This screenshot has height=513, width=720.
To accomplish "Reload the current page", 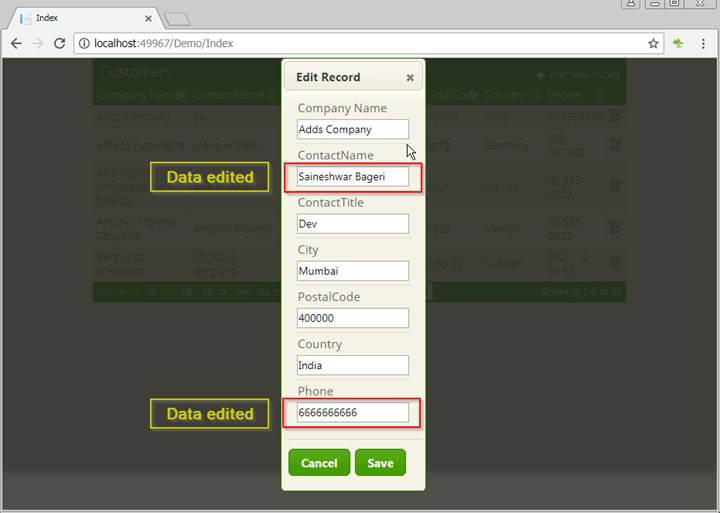I will (x=59, y=43).
